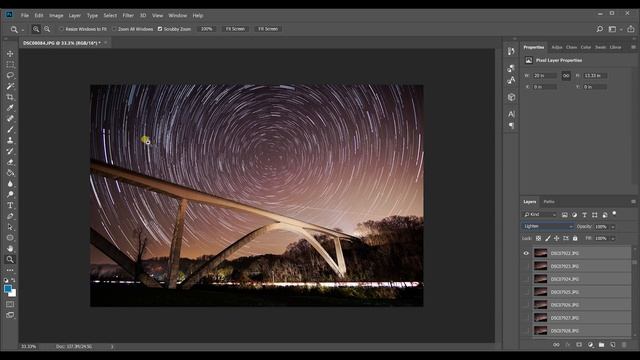This screenshot has width=640, height=360.
Task: Switch to the Paths tab
Action: (x=549, y=202)
